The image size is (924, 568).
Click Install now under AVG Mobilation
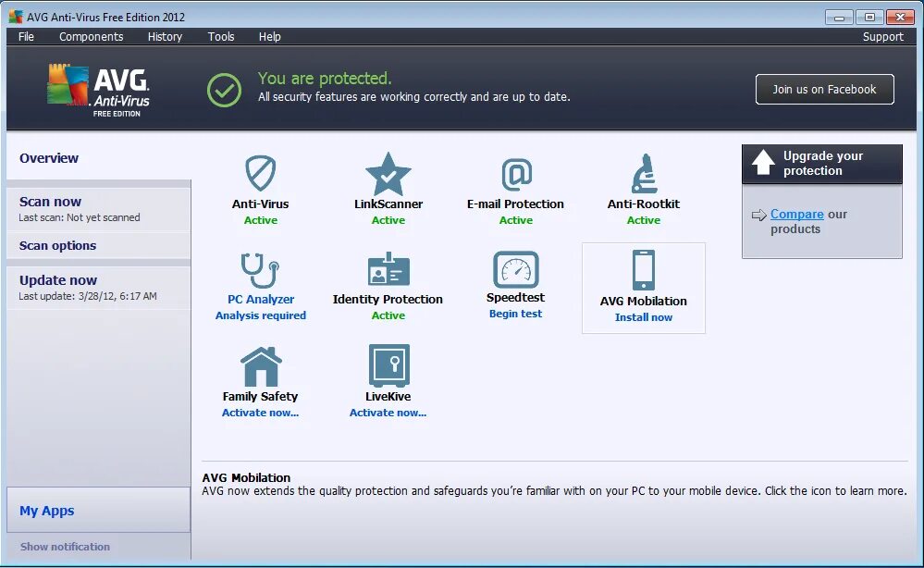pyautogui.click(x=644, y=317)
